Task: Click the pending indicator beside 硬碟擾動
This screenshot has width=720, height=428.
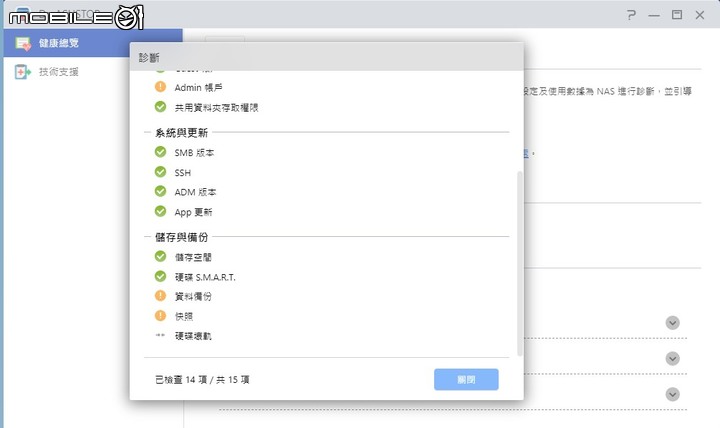Action: pos(160,335)
